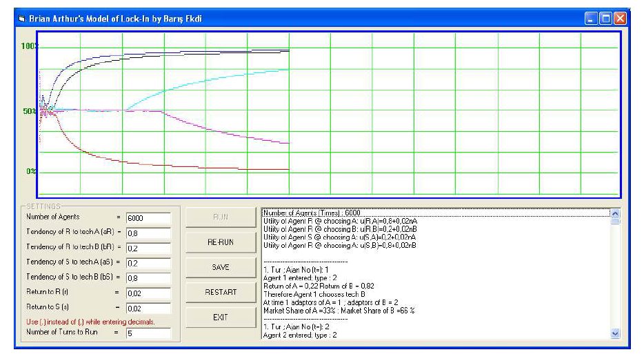644x361 pixels.
Task: Minimize the Lock-In model window
Action: tap(591, 19)
